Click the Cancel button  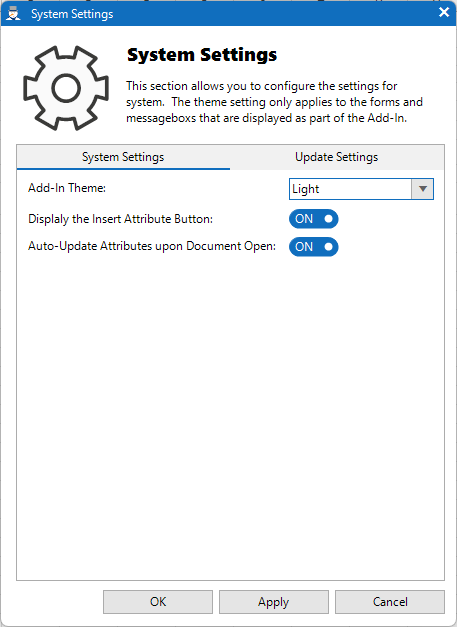pos(390,602)
